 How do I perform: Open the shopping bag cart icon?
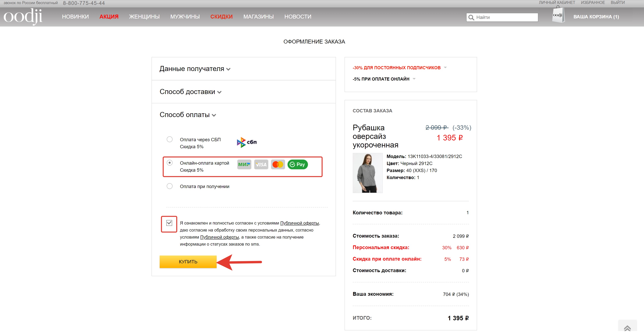click(x=558, y=16)
